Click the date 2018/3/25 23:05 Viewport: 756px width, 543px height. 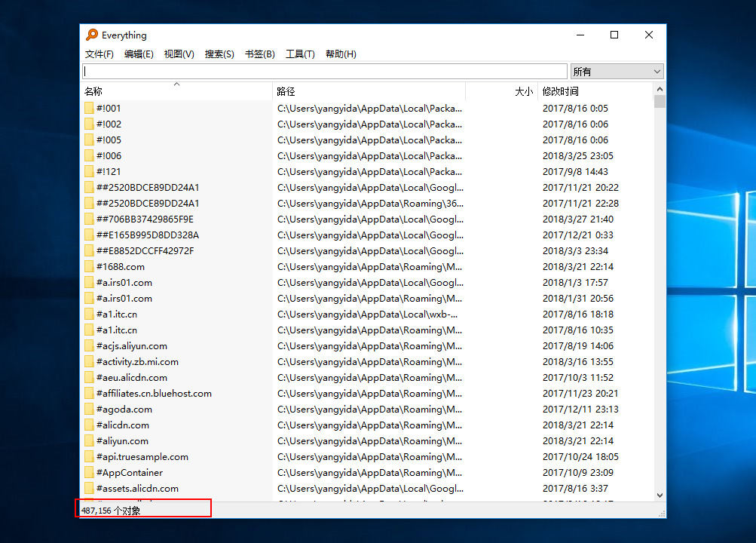578,156
